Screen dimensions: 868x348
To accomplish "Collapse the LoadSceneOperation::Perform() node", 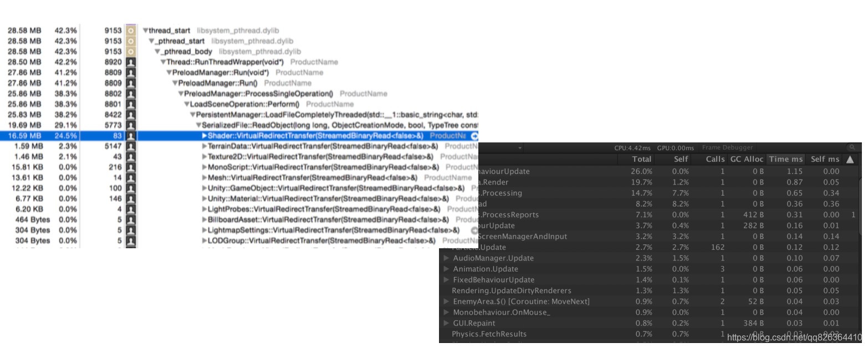I will click(x=187, y=104).
